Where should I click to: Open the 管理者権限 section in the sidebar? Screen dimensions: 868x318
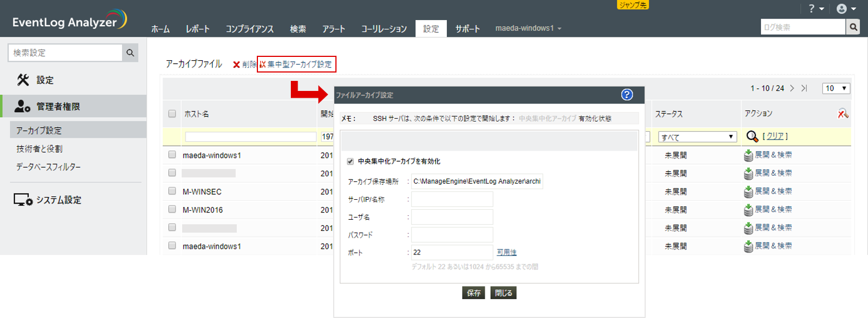pyautogui.click(x=73, y=106)
